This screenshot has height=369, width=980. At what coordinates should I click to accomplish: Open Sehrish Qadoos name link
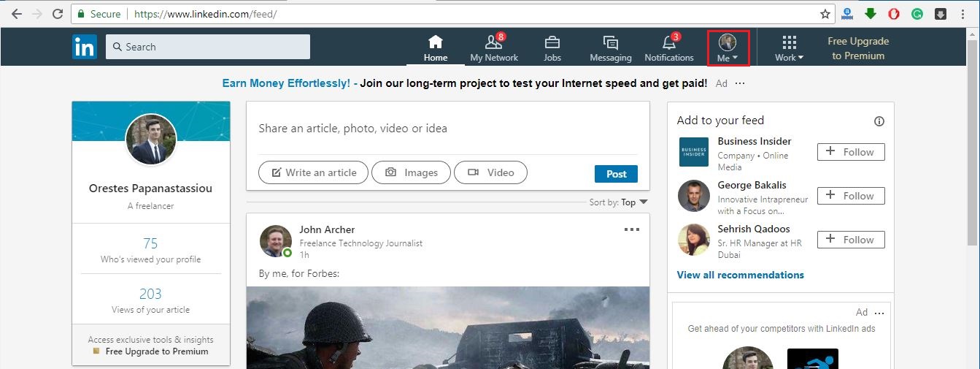(754, 229)
